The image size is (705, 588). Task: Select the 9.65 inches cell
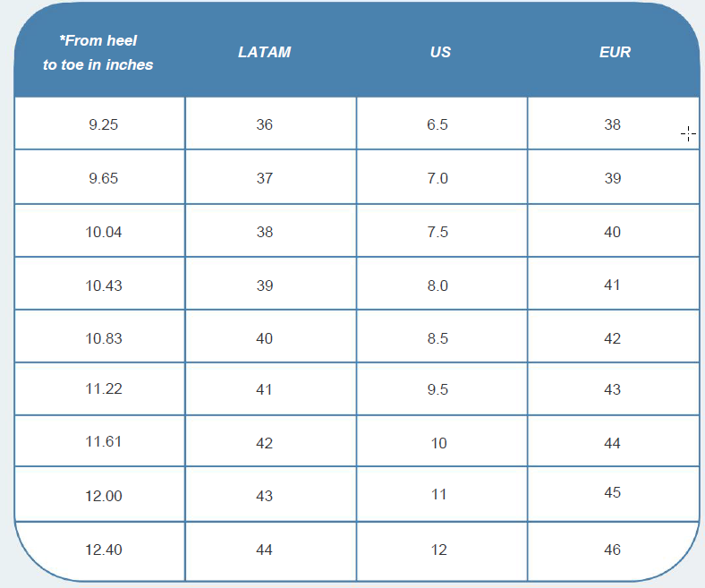tap(103, 178)
